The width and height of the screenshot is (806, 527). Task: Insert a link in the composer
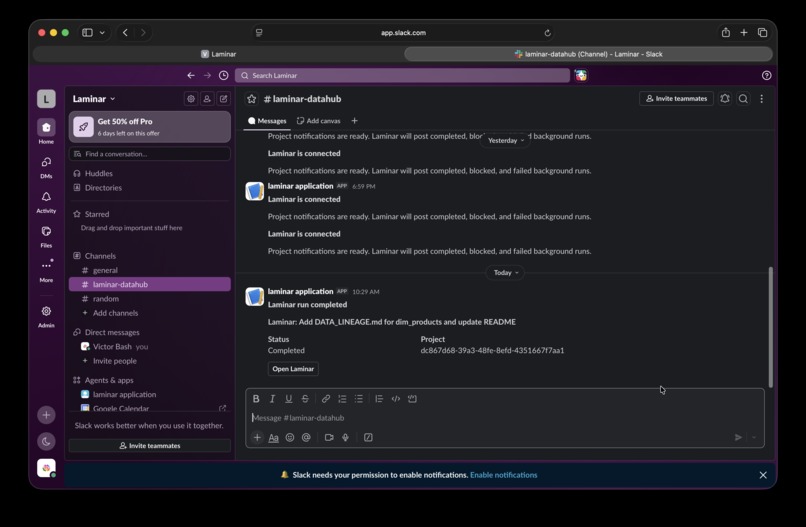click(326, 398)
